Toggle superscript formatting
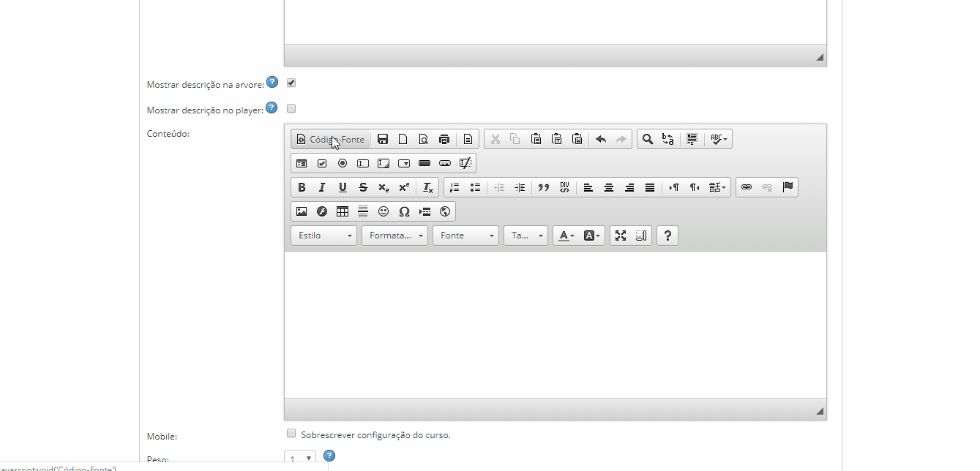 click(x=404, y=187)
